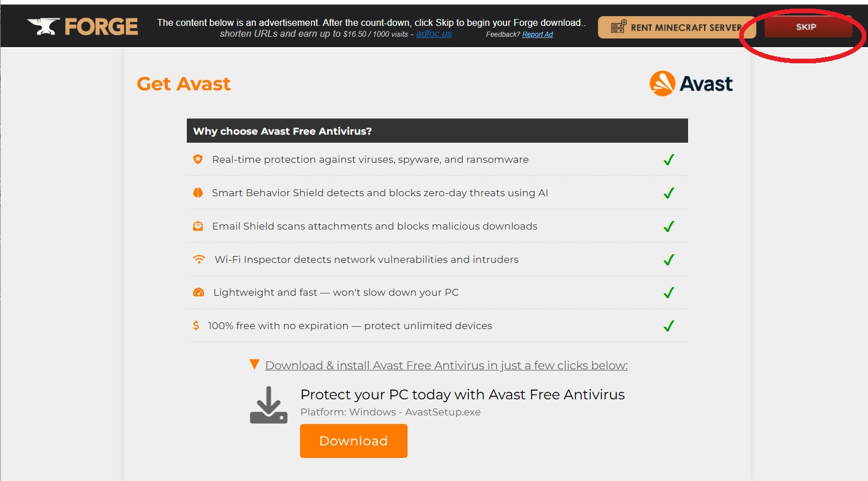Click the envelope icon for Email Shield
The width and height of the screenshot is (868, 481).
coord(198,226)
